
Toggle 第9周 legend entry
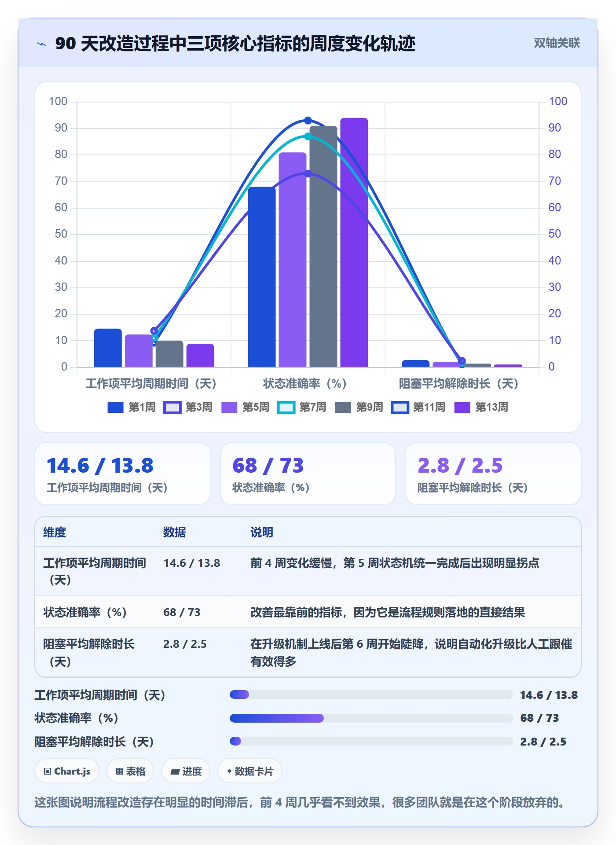click(x=359, y=408)
